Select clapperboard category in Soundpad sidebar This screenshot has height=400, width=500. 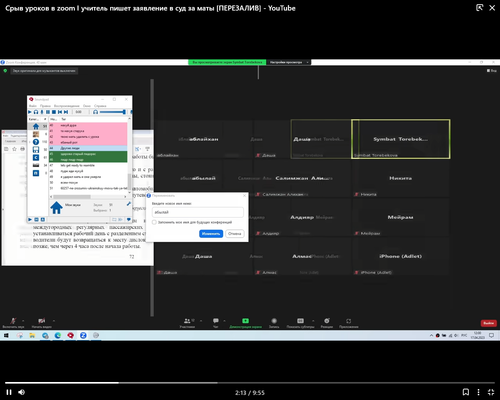click(36, 165)
